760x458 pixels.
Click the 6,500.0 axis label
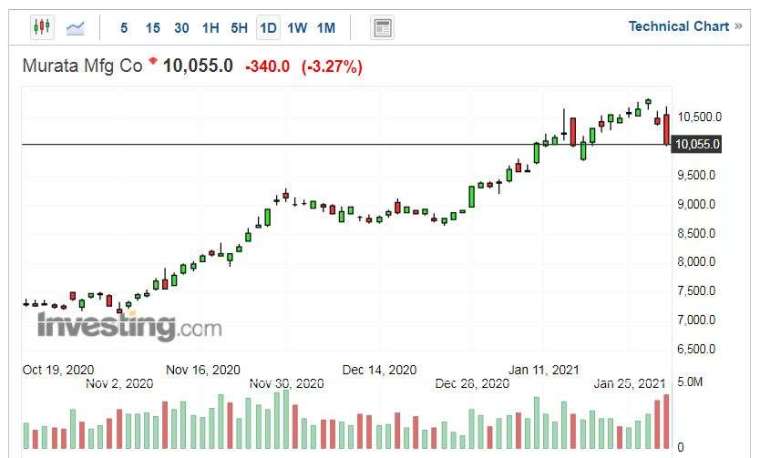click(697, 349)
